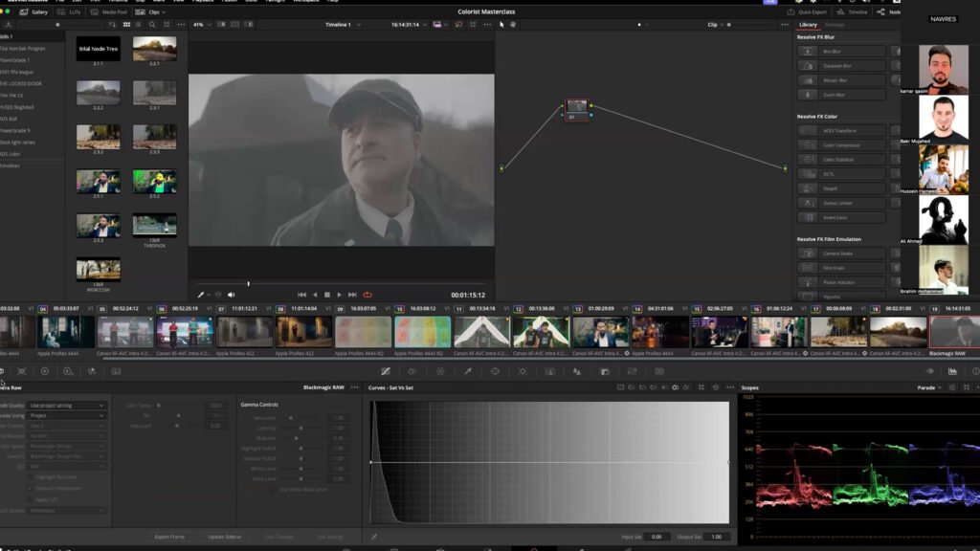Toggle the loop playback button
Image resolution: width=980 pixels, height=551 pixels.
click(x=367, y=295)
